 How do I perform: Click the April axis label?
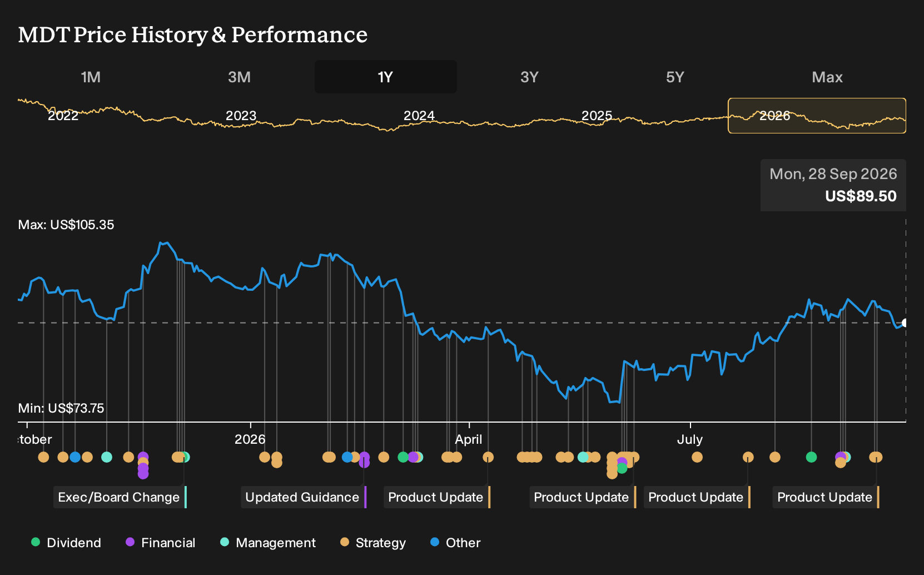coord(469,439)
